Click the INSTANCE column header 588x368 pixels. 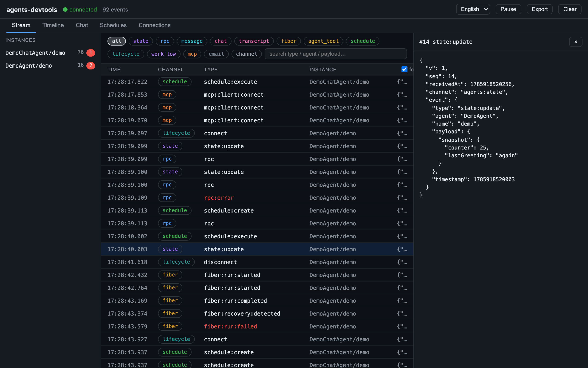323,70
